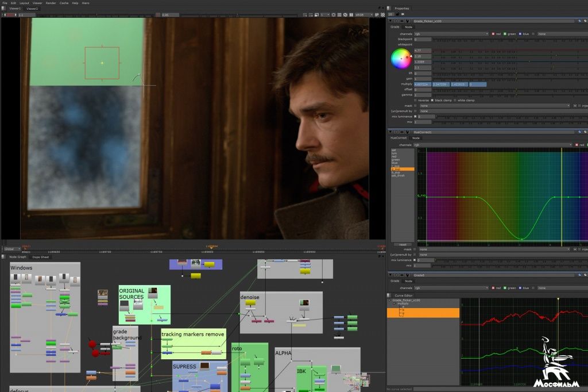Click the gamma slider in Grade_flicker_x100

click(x=509, y=95)
